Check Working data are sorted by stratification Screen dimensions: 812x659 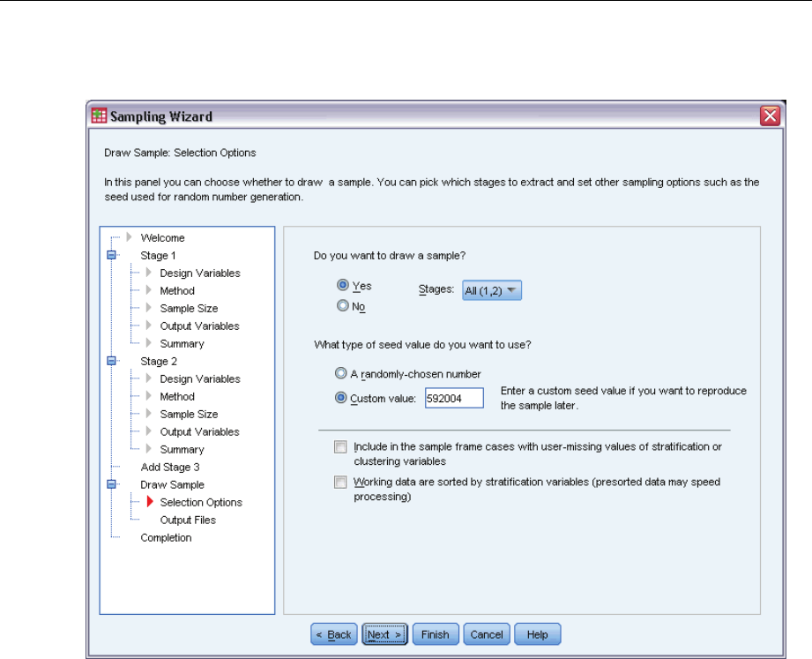[x=340, y=483]
